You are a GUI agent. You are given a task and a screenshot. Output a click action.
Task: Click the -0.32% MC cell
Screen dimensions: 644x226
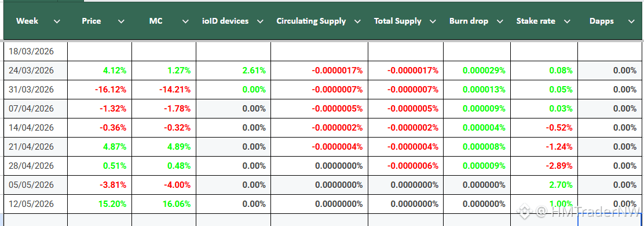(164, 128)
